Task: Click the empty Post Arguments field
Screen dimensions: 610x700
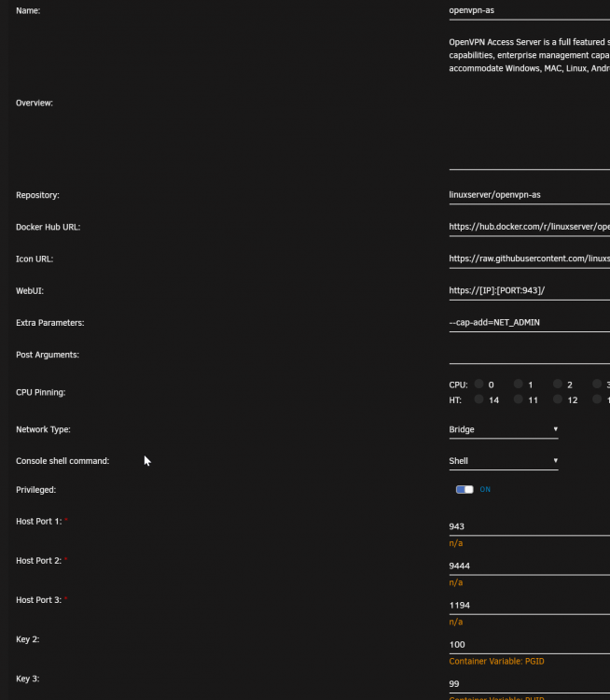Action: (529, 355)
